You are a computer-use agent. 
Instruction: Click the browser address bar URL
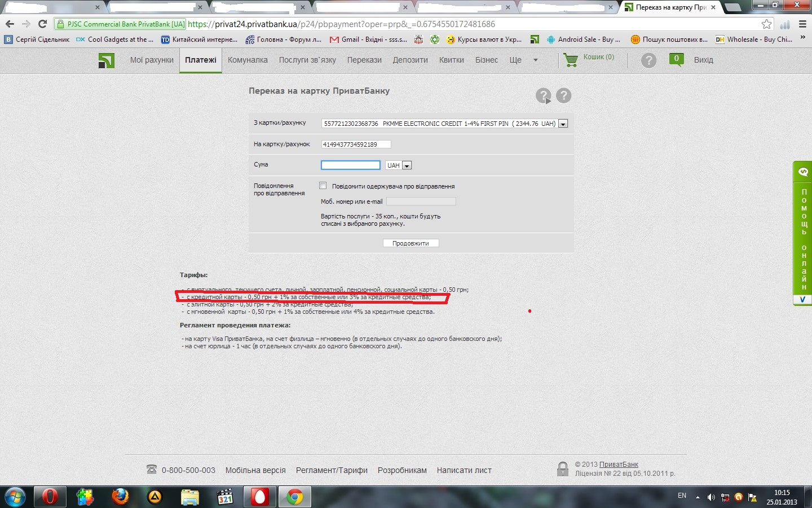pos(341,24)
